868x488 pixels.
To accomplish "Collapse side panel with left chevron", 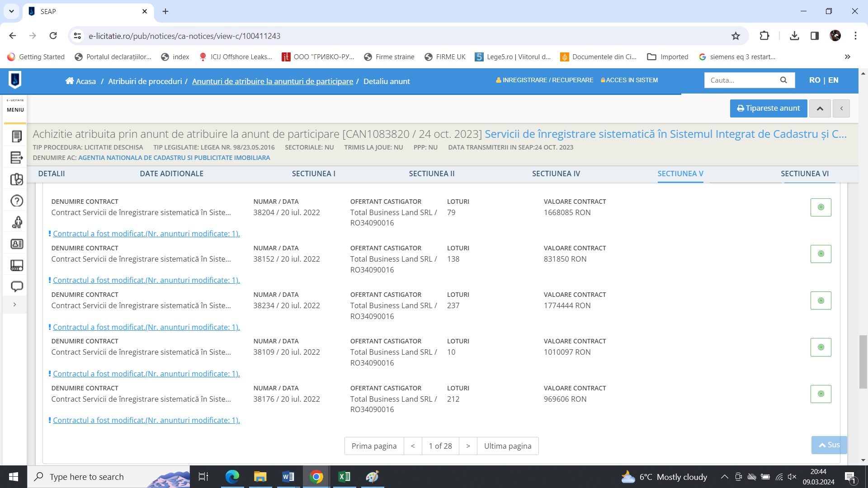I will click(841, 108).
